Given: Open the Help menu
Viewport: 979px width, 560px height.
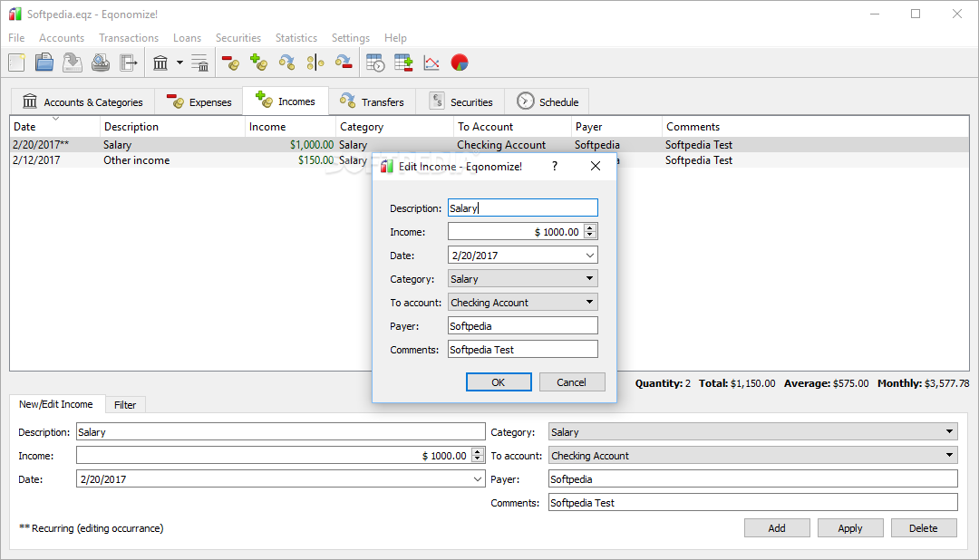Looking at the screenshot, I should (395, 38).
